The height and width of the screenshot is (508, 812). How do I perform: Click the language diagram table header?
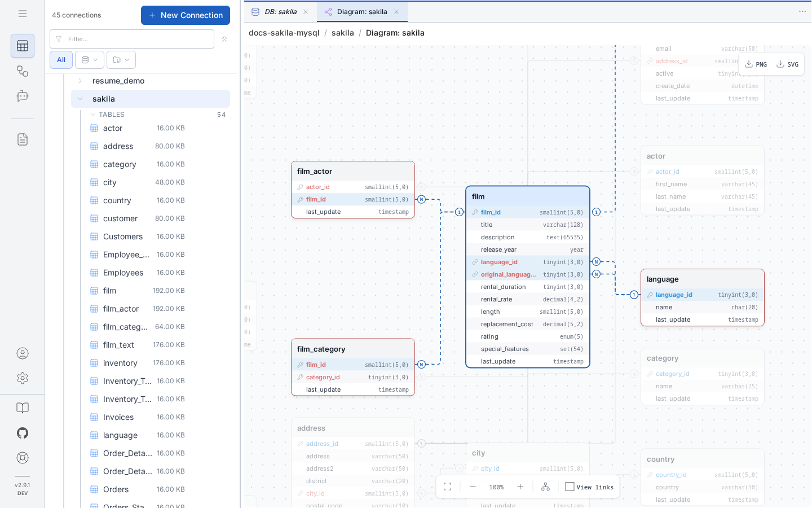click(x=703, y=279)
